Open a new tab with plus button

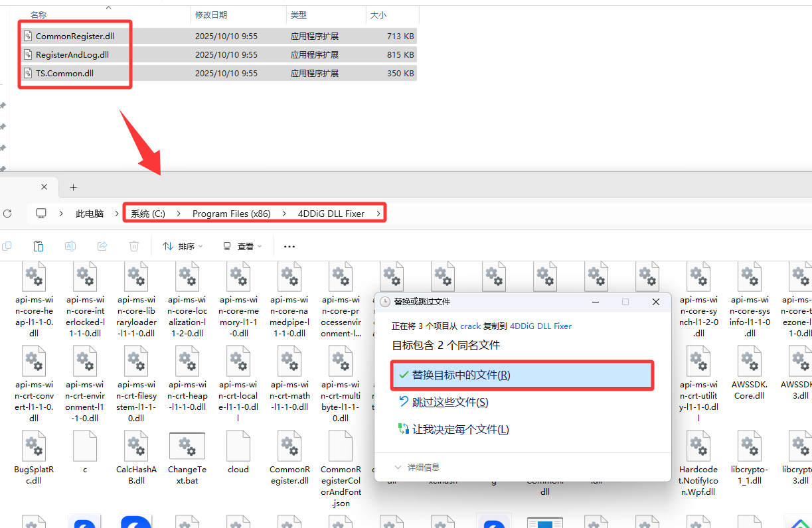[74, 188]
